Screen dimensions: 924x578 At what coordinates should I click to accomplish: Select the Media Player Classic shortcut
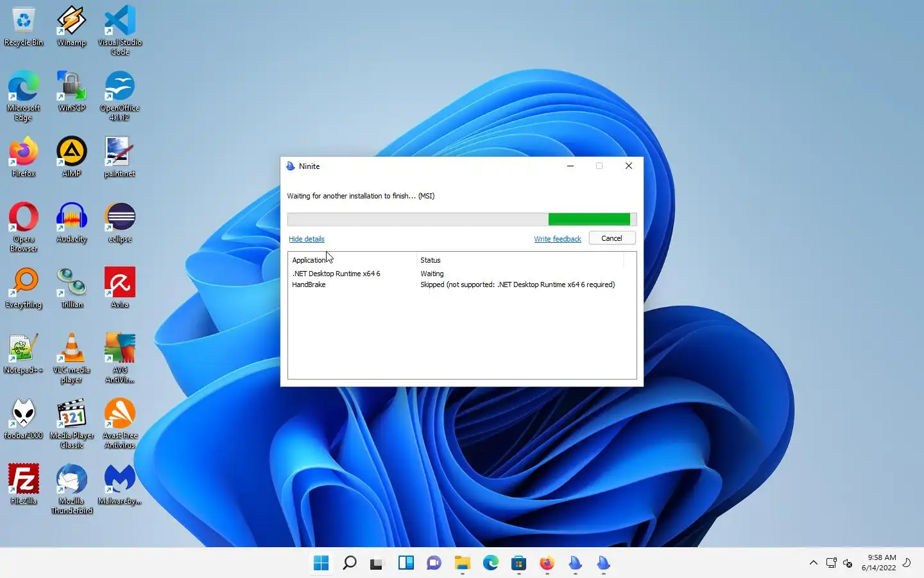[71, 424]
